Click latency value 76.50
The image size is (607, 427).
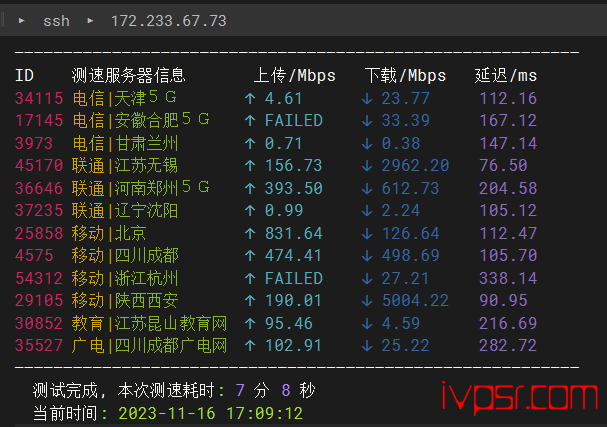point(503,166)
